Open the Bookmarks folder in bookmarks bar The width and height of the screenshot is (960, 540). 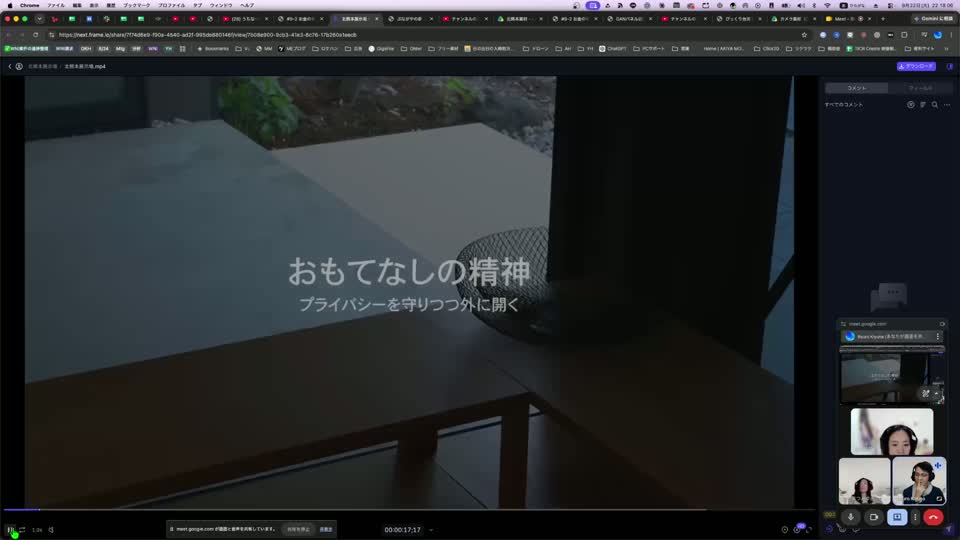point(212,48)
